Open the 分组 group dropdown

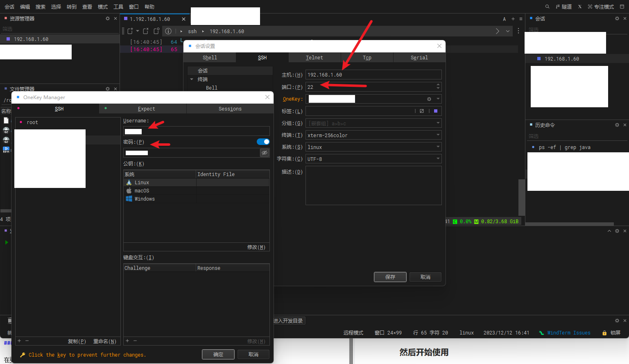(438, 123)
